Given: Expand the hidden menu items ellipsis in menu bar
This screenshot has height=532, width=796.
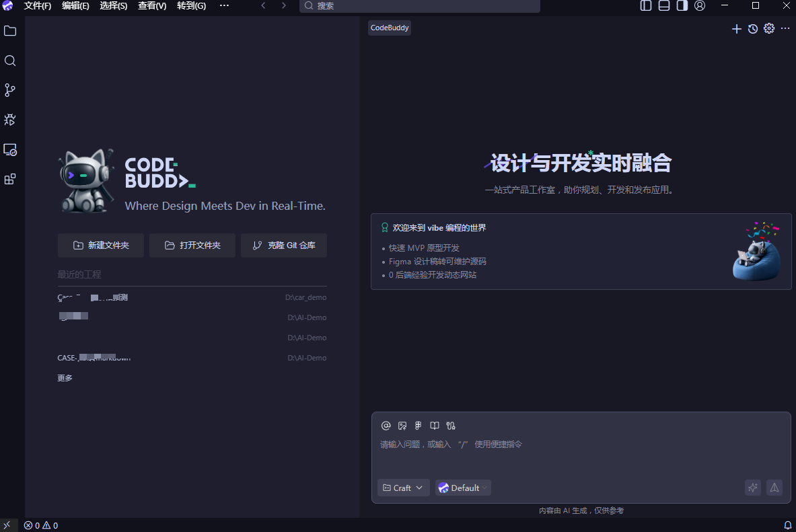Looking at the screenshot, I should coord(224,5).
